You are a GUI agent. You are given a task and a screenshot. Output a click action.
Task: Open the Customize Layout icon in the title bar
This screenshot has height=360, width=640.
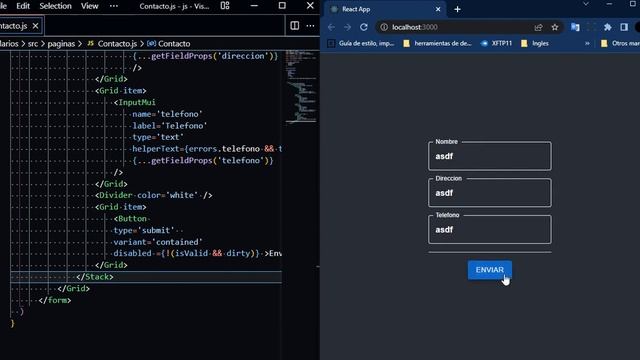(225, 6)
